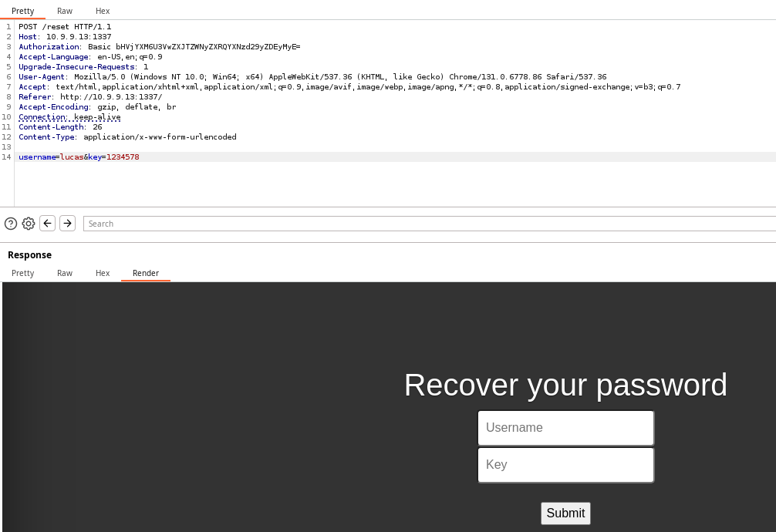
Task: Click the Key field in rendered page
Action: [x=565, y=465]
